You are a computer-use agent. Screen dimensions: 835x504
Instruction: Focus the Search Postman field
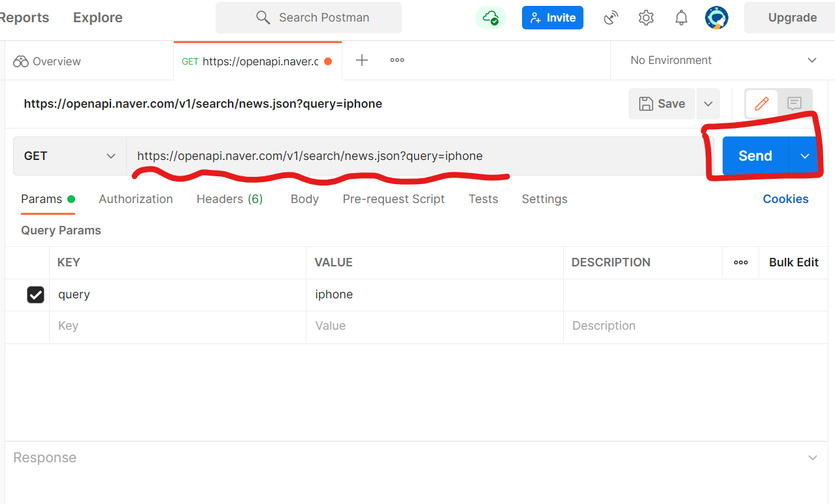point(308,18)
